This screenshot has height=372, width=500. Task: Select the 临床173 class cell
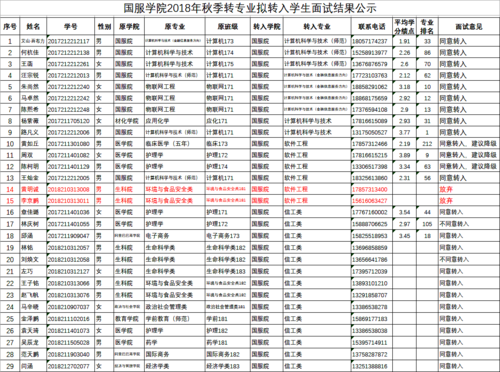[228, 144]
